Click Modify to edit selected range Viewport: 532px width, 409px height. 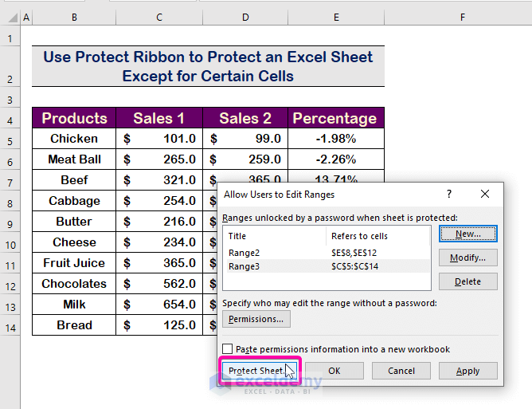tap(467, 258)
